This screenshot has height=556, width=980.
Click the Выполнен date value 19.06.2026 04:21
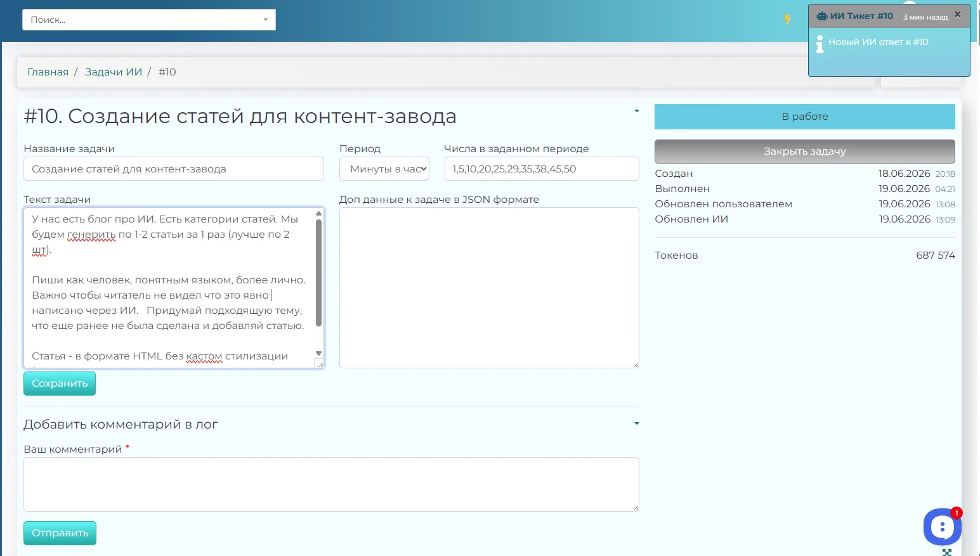[917, 189]
